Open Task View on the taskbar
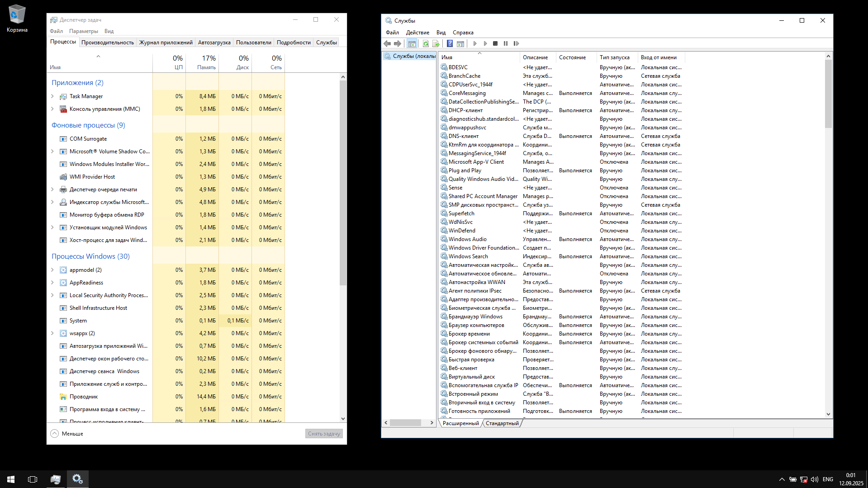Image resolution: width=868 pixels, height=488 pixels. pyautogui.click(x=33, y=479)
